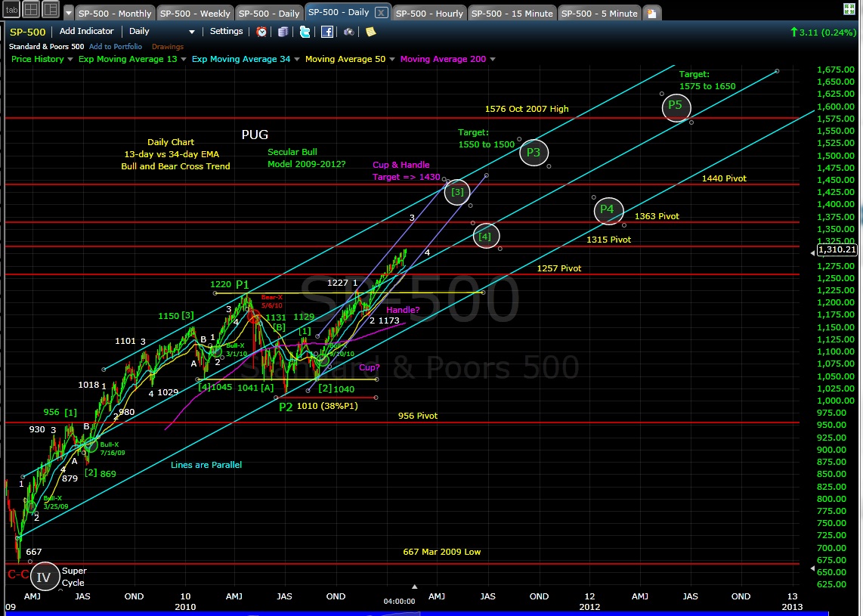Click 'Target: 1550 to 1500' text
The height and width of the screenshot is (616, 863).
pos(487,138)
